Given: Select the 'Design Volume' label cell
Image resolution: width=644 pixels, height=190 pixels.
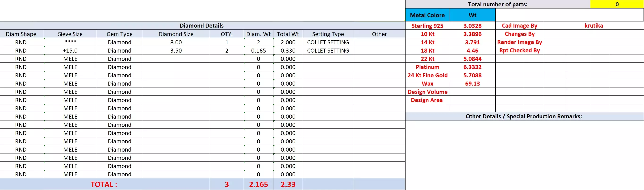Looking at the screenshot, I should pos(427,92).
